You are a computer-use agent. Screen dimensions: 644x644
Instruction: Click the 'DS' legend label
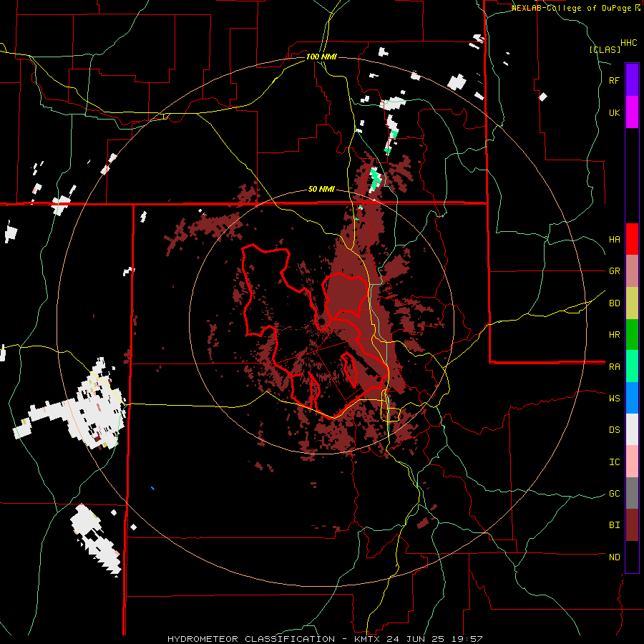[x=615, y=430]
